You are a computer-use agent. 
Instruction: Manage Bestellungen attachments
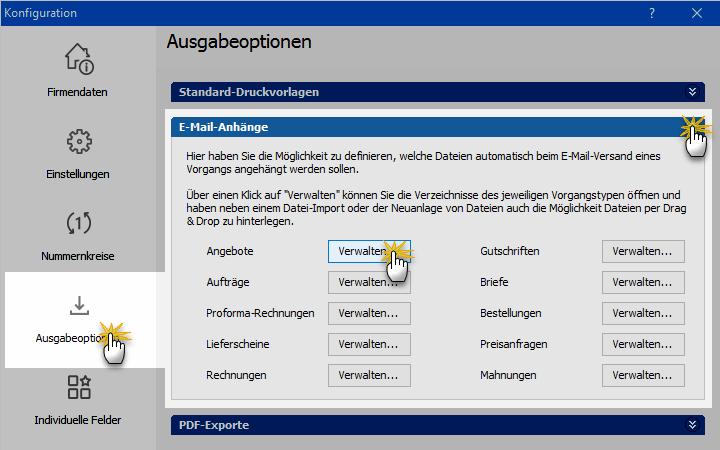pos(642,313)
